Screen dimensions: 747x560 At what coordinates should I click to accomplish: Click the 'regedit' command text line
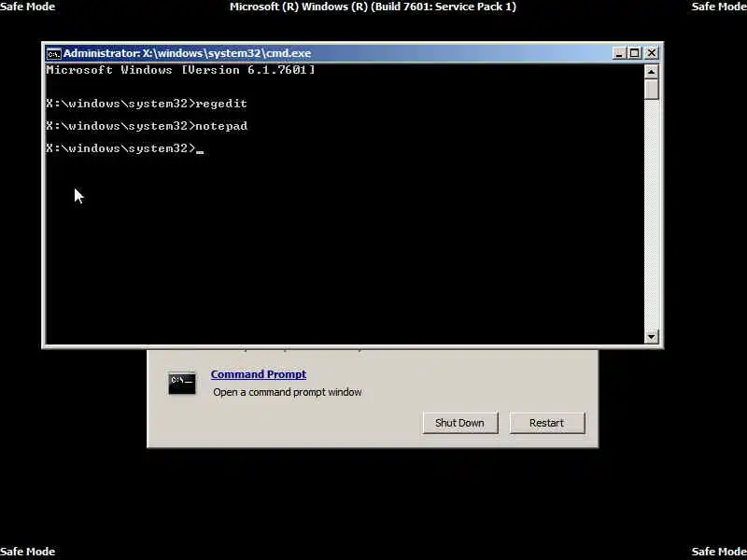(x=147, y=104)
